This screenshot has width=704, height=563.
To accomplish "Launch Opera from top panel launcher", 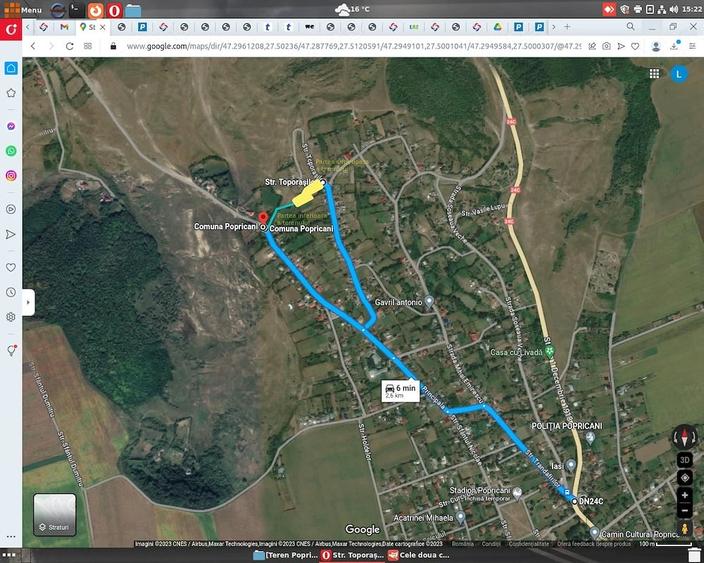I will (x=114, y=10).
